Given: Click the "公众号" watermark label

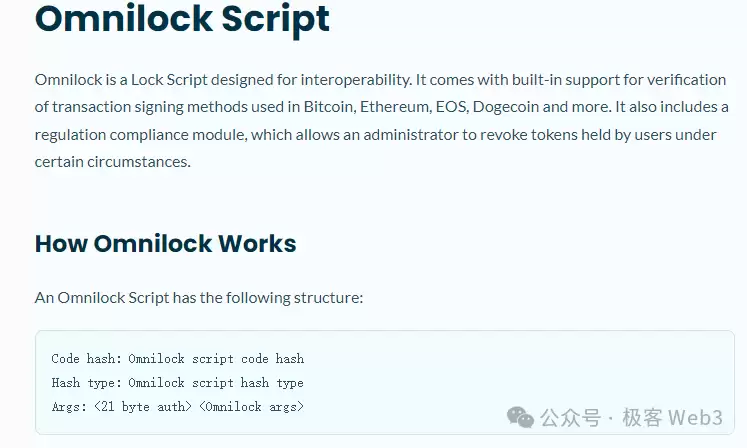Looking at the screenshot, I should 570,416.
